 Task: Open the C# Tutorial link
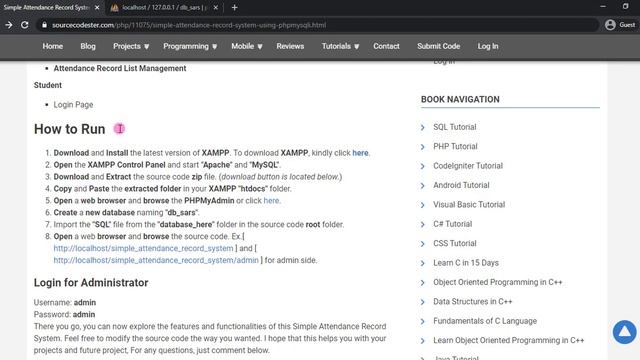pyautogui.click(x=453, y=224)
